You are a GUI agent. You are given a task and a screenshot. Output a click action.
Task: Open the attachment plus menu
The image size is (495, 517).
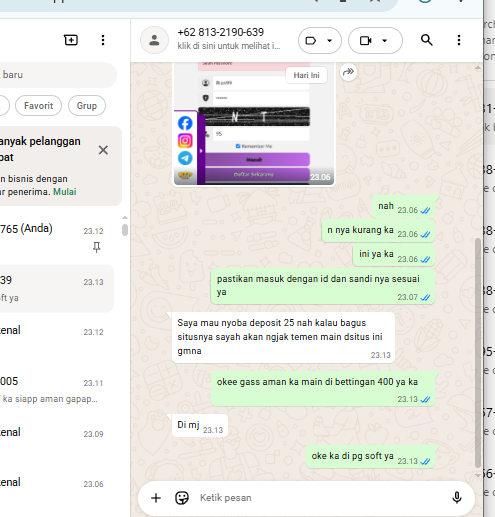click(x=156, y=498)
